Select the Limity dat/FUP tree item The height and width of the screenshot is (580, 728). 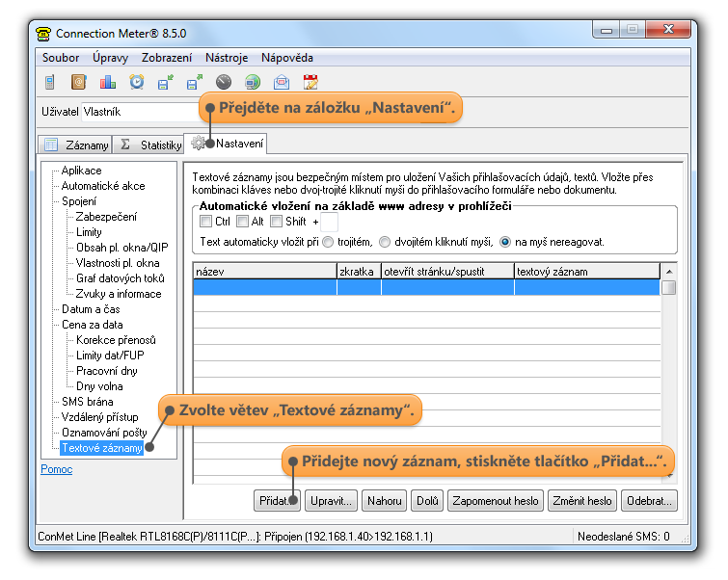110,355
